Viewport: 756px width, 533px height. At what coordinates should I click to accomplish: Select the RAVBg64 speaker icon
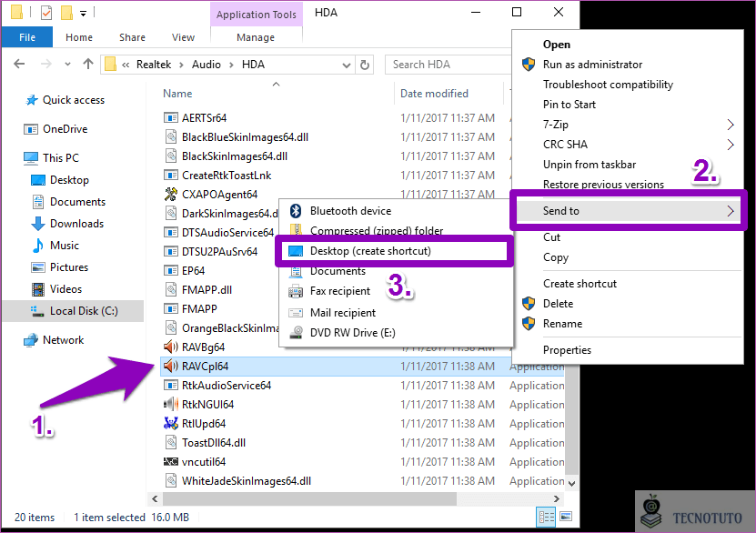171,347
